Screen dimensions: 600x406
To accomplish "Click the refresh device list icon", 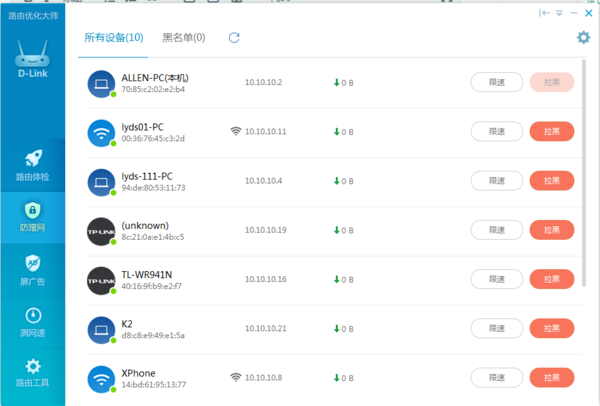I will click(x=234, y=38).
